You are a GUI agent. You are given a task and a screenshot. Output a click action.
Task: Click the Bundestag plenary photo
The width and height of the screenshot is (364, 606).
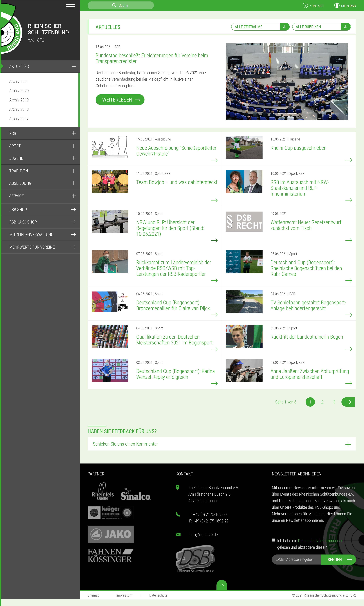point(287,81)
